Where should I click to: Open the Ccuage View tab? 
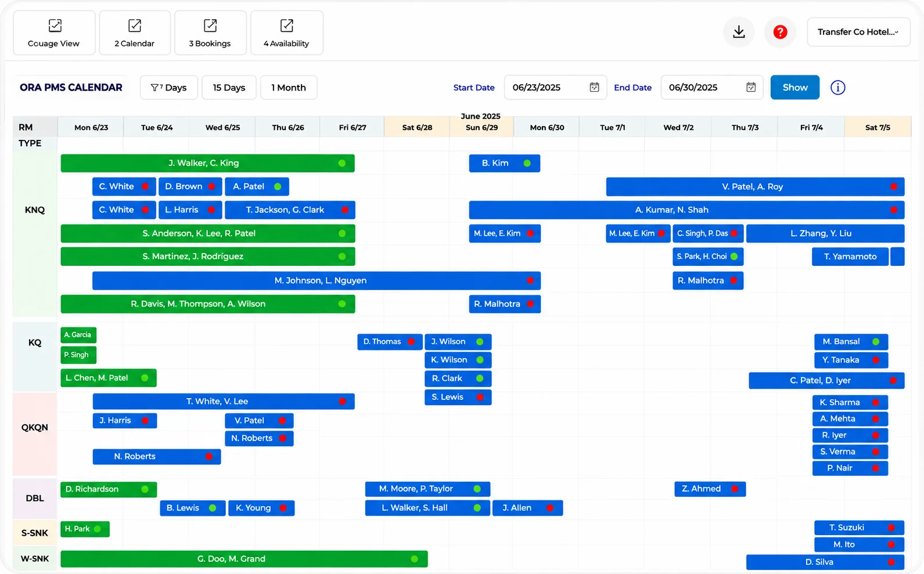click(x=54, y=33)
